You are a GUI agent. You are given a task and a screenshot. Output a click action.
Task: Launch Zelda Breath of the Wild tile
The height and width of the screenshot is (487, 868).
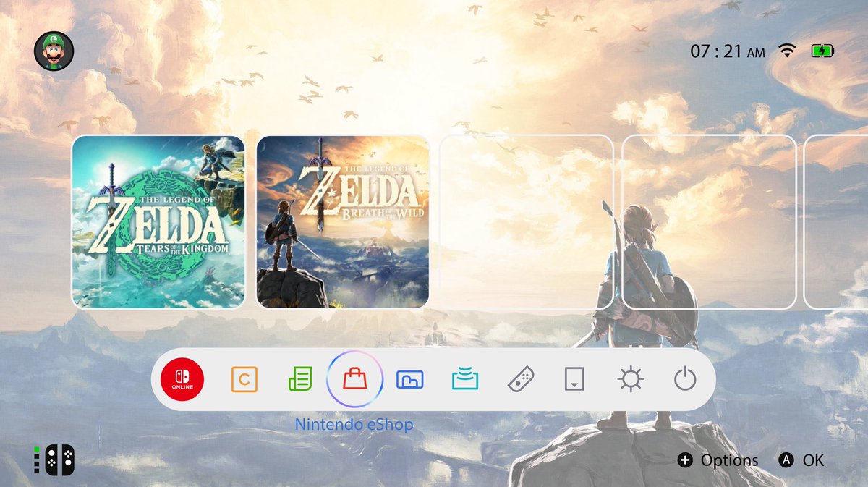pyautogui.click(x=343, y=222)
